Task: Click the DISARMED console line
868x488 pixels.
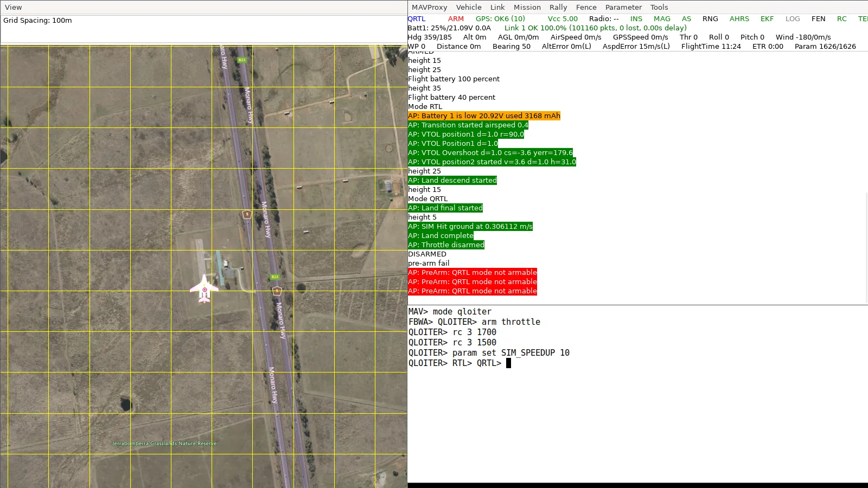Action: click(427, 254)
